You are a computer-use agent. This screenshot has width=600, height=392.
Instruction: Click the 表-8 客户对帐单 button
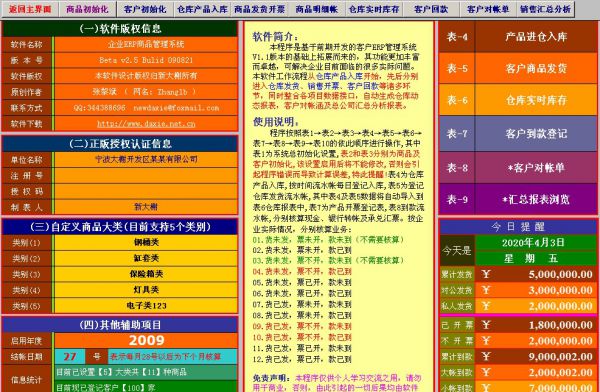coord(518,167)
